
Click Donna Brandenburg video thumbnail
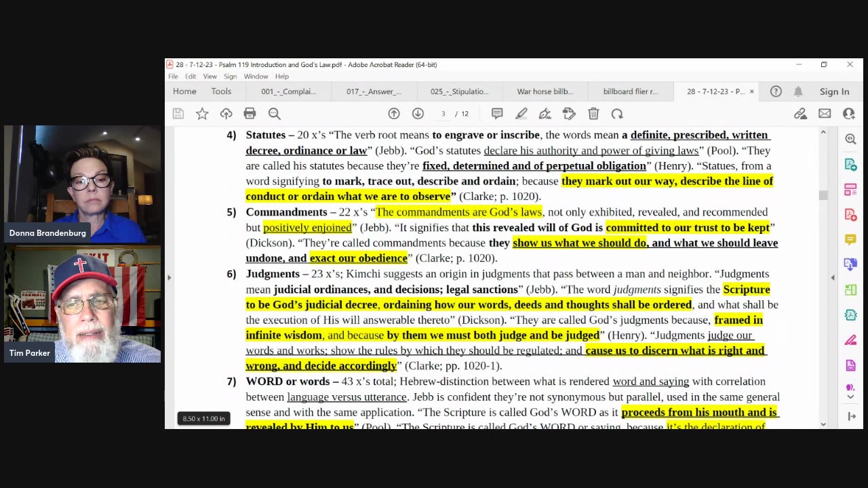pyautogui.click(x=82, y=184)
